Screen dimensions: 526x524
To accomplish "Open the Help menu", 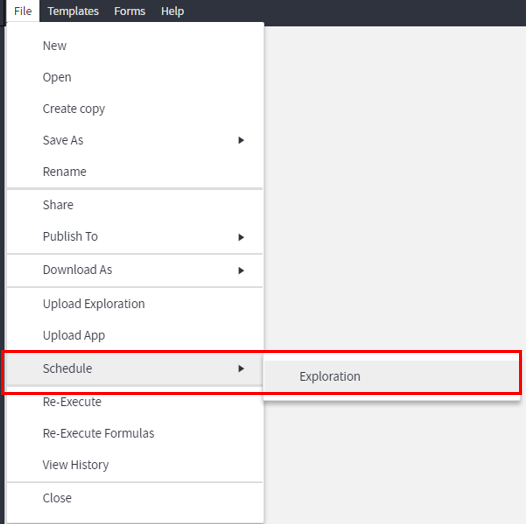I will tap(172, 11).
